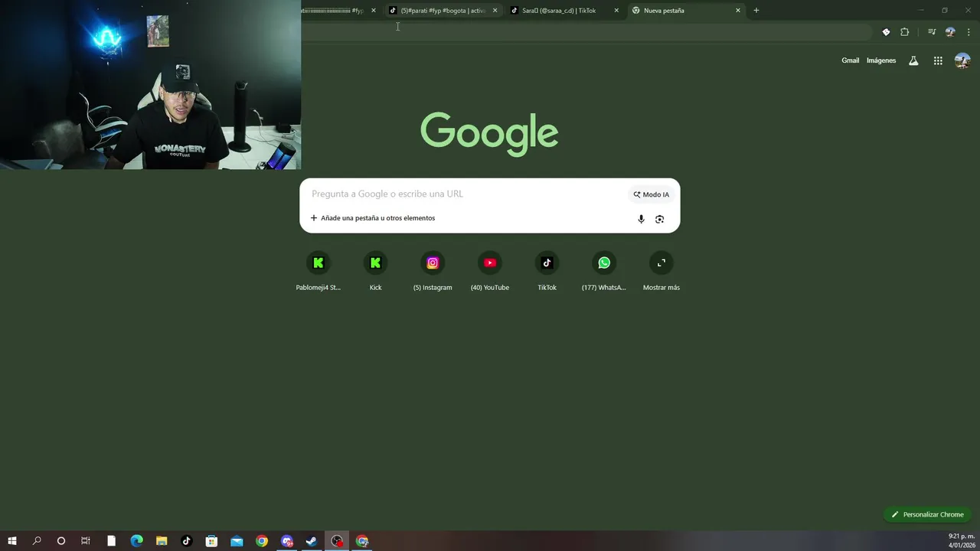
Task: Open Cortana circle on taskbar
Action: pyautogui.click(x=61, y=541)
